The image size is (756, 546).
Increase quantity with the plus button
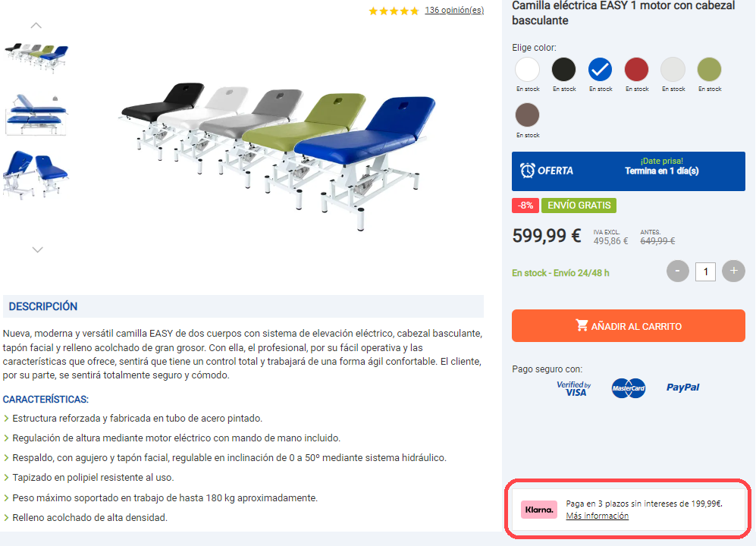coord(733,271)
